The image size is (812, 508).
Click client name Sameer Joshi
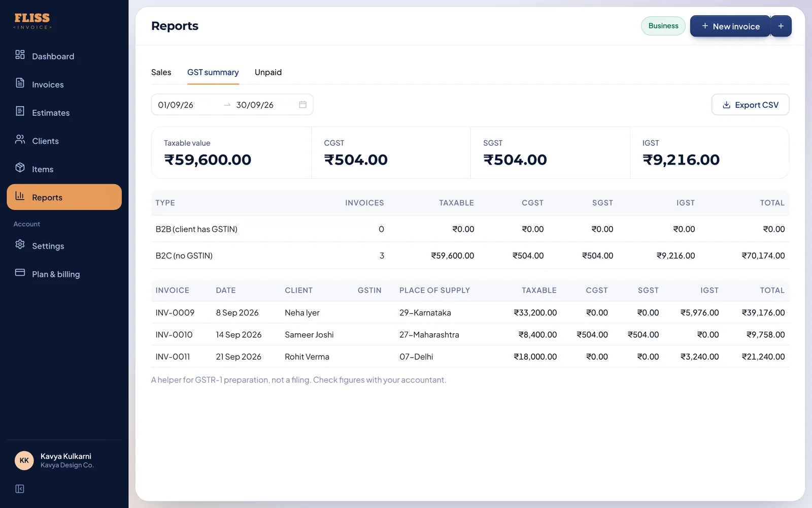coord(309,335)
